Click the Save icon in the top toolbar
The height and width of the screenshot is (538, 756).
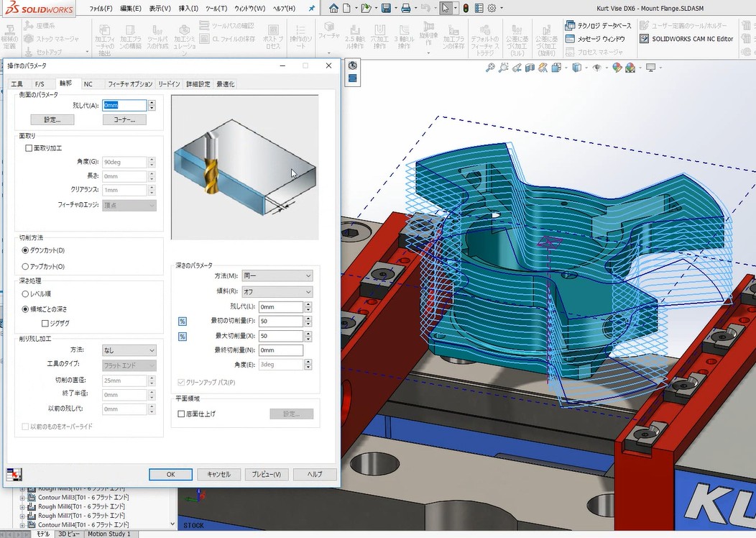point(386,9)
